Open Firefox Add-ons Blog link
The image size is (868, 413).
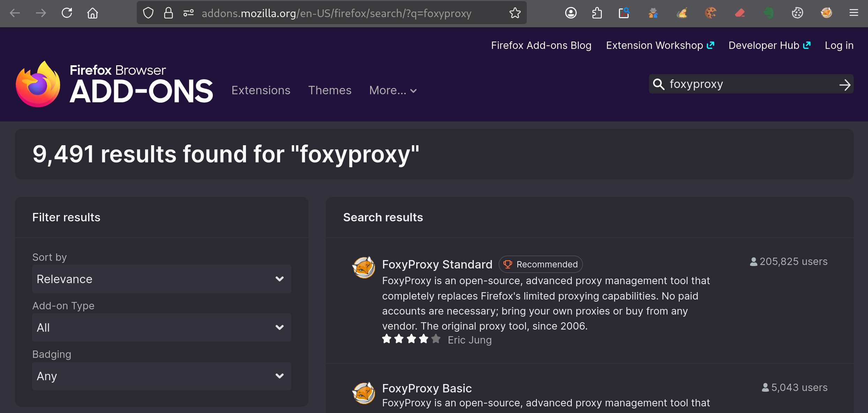541,45
